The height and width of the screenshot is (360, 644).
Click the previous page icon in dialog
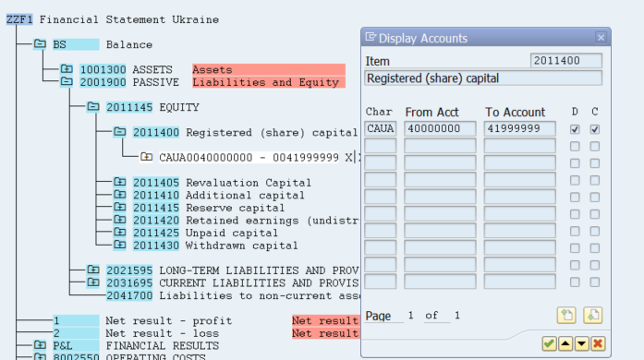tap(566, 316)
